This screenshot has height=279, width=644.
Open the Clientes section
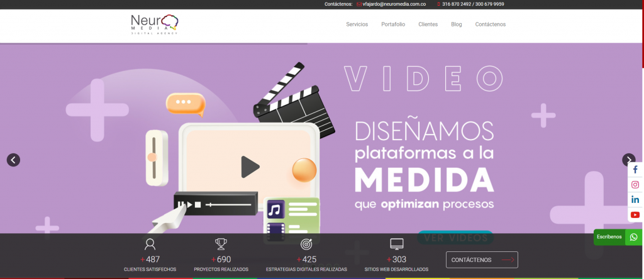428,25
